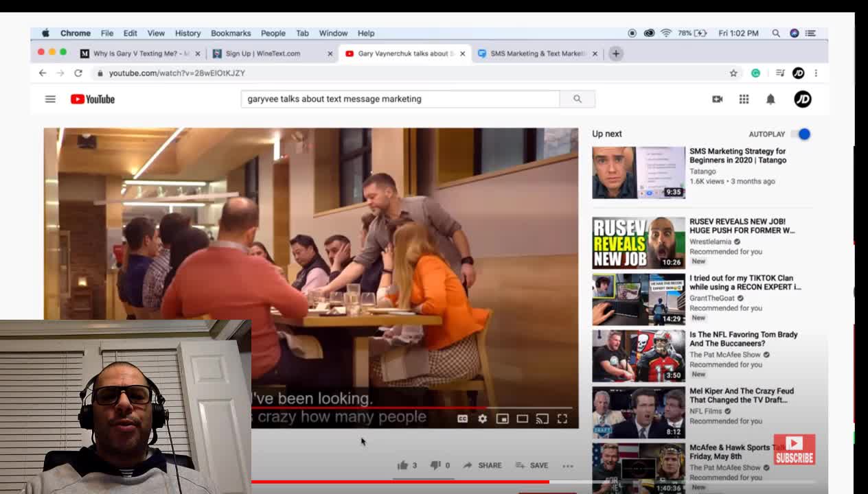Open SMS Marketing Strategy for Beginners thumbnail
868x494 pixels.
(x=639, y=172)
